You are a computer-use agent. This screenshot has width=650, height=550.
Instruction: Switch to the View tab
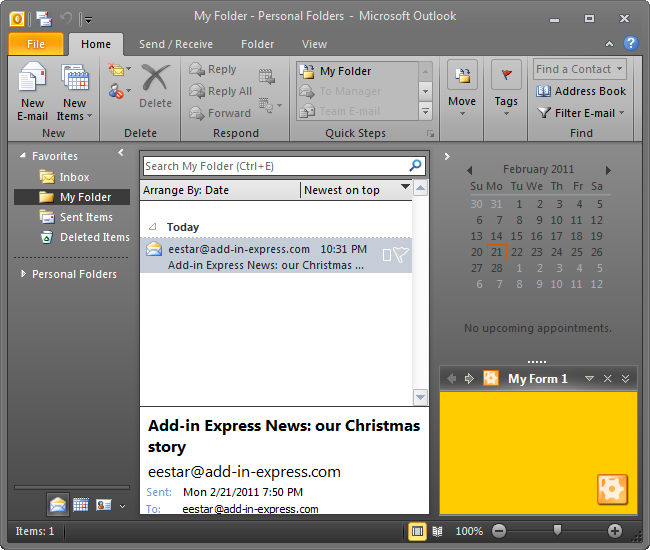point(314,44)
